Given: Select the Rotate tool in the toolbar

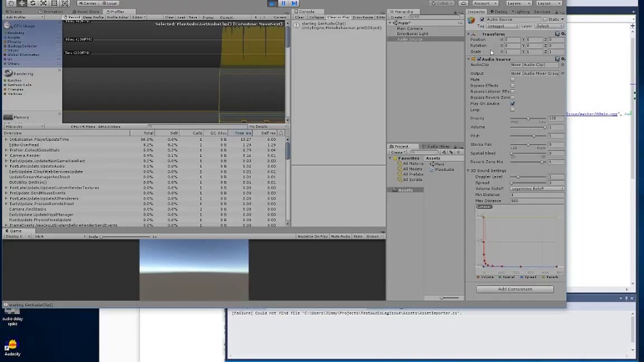Looking at the screenshot, I should point(33,3).
